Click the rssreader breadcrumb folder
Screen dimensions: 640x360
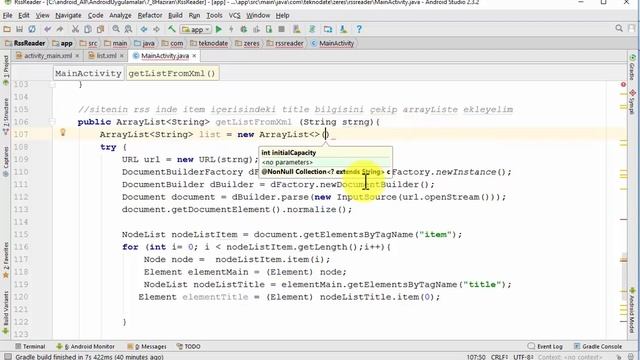click(285, 43)
